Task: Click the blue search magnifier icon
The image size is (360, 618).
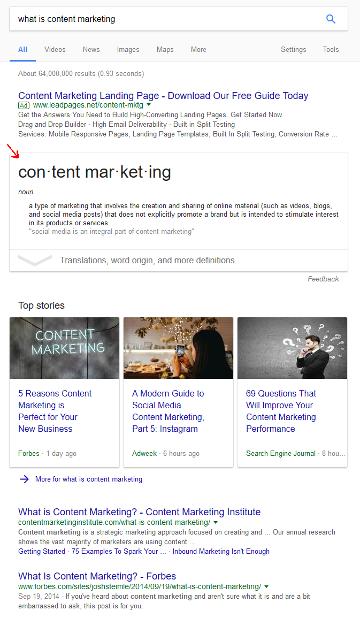Action: [x=330, y=19]
